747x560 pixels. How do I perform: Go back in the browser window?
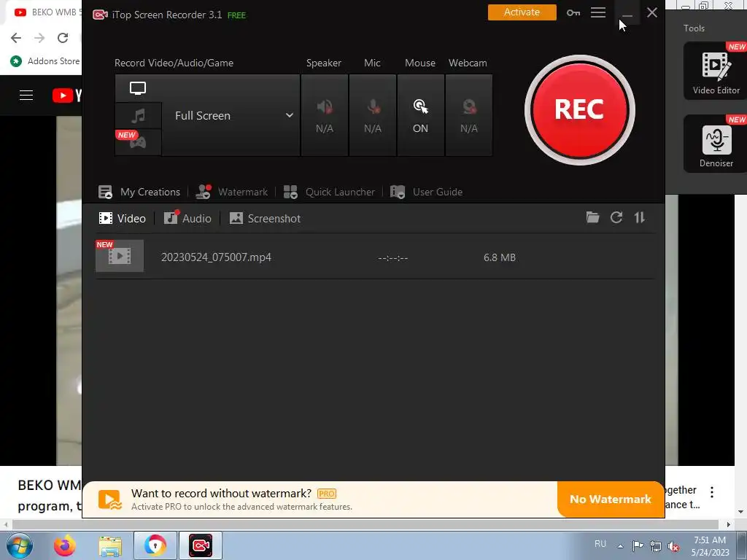point(16,38)
